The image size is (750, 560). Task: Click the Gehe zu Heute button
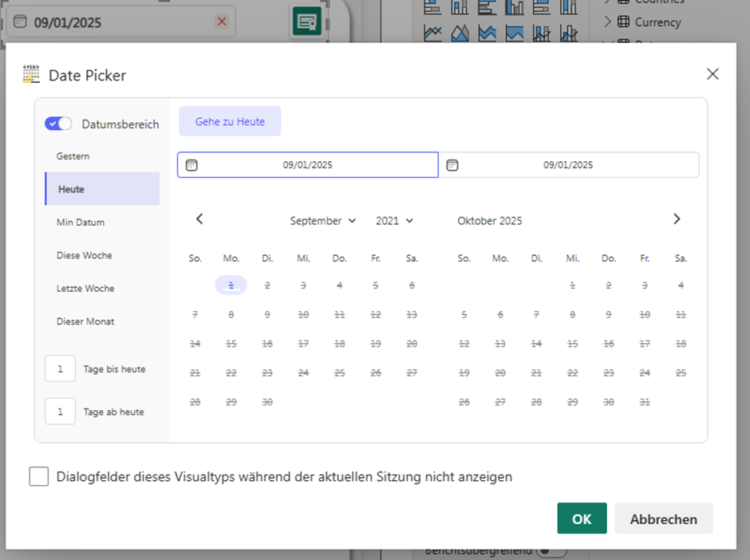pos(230,121)
